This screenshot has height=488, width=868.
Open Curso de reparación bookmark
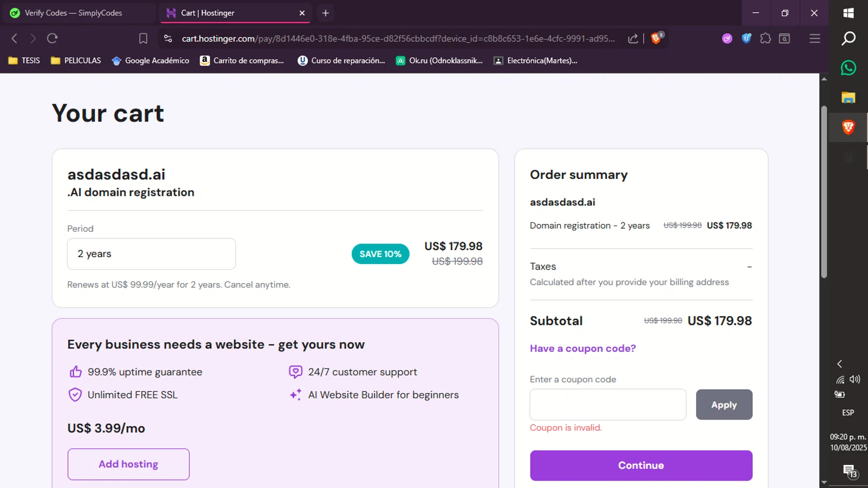pos(341,60)
